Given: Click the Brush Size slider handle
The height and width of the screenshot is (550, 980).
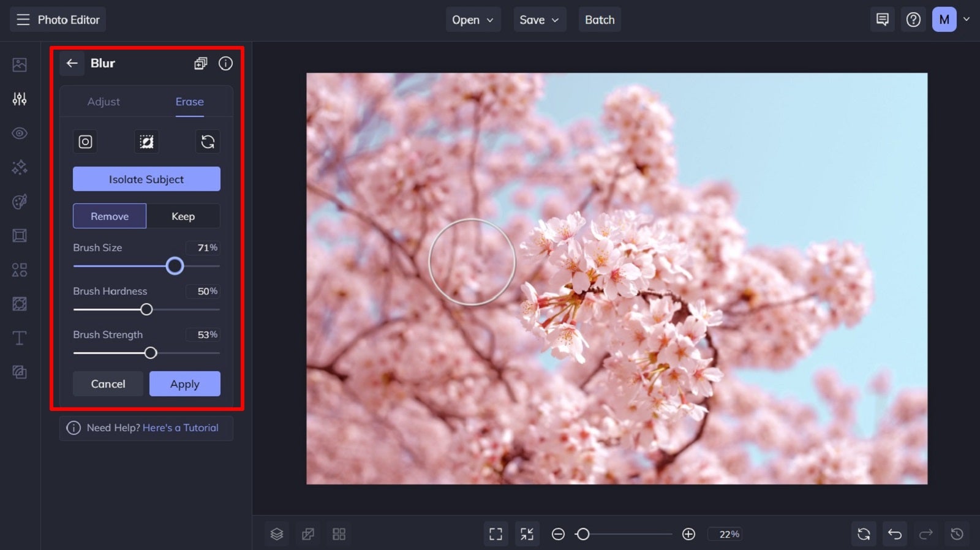Looking at the screenshot, I should click(x=175, y=266).
